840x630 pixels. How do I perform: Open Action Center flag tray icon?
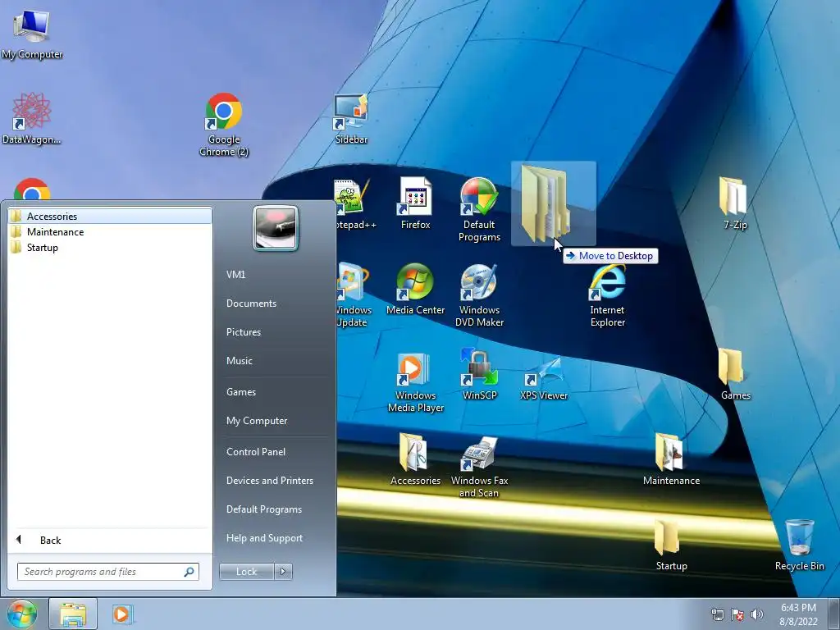737,614
